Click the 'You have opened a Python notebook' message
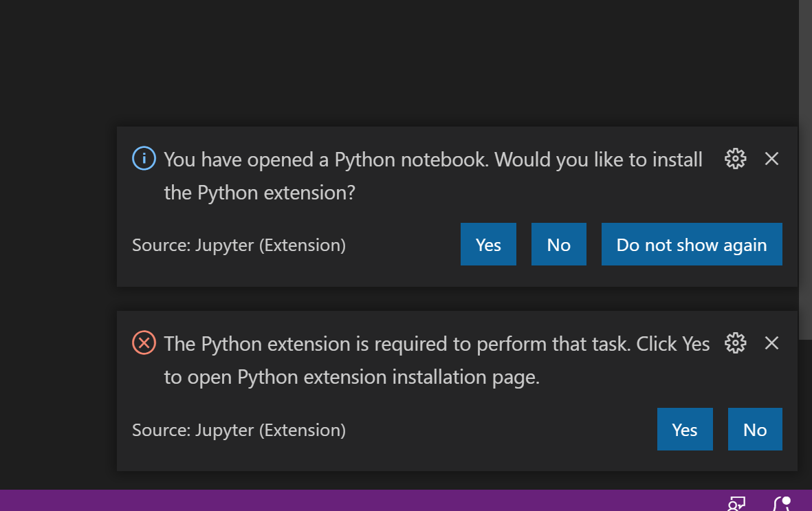Image resolution: width=812 pixels, height=511 pixels. 433,176
